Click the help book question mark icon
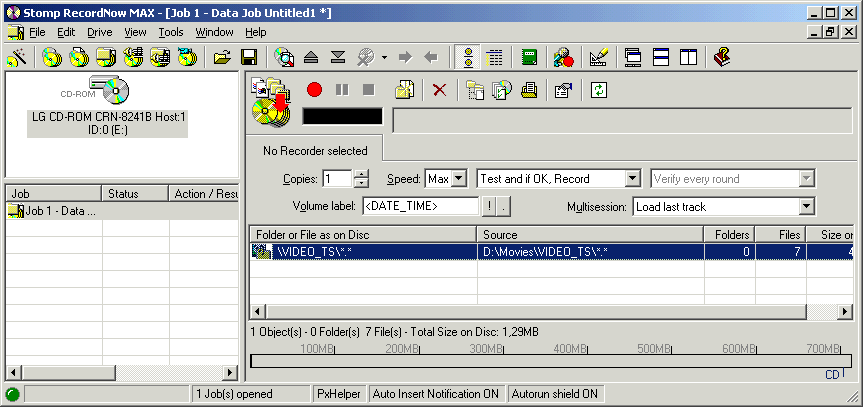 pyautogui.click(x=722, y=57)
